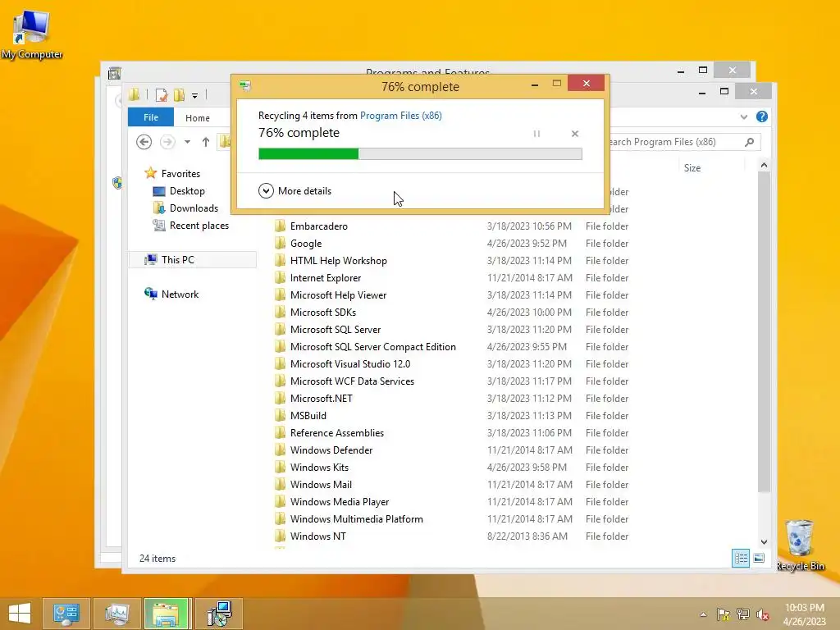Image resolution: width=840 pixels, height=630 pixels.
Task: Click the file list scroll up arrow
Action: [764, 166]
